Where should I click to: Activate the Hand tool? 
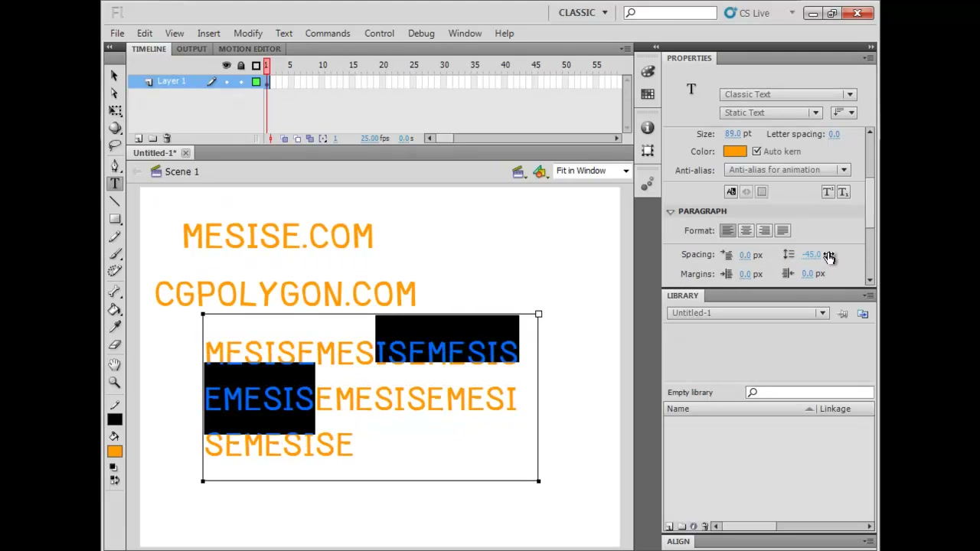(115, 364)
